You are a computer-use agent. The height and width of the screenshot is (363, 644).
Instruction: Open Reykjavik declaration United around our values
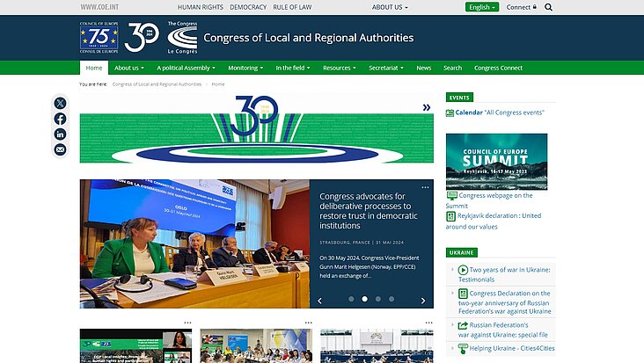click(494, 221)
